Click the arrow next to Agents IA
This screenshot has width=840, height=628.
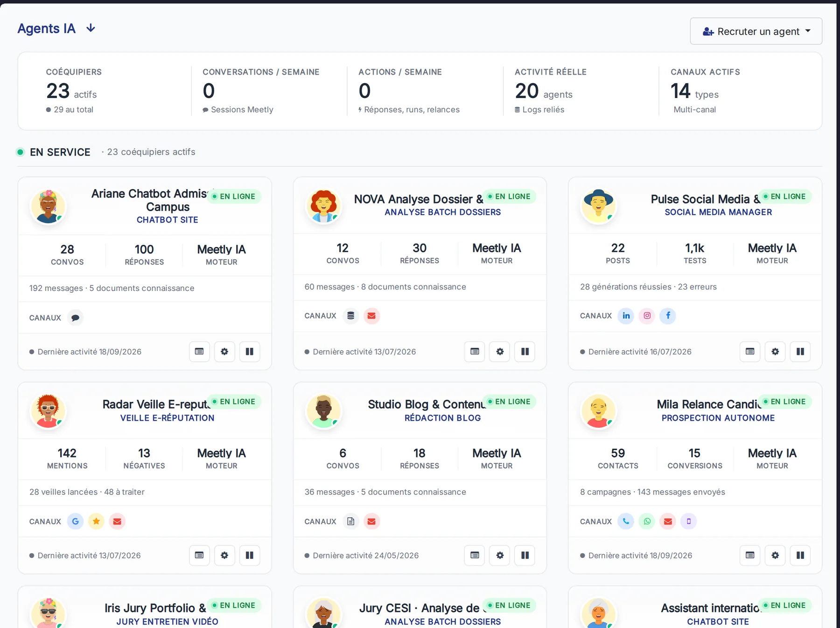tap(91, 28)
